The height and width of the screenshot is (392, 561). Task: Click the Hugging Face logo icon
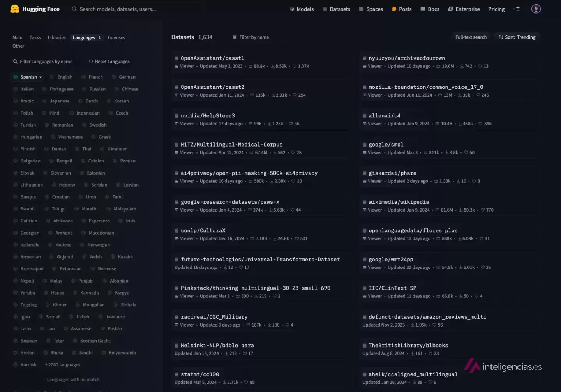pos(15,9)
